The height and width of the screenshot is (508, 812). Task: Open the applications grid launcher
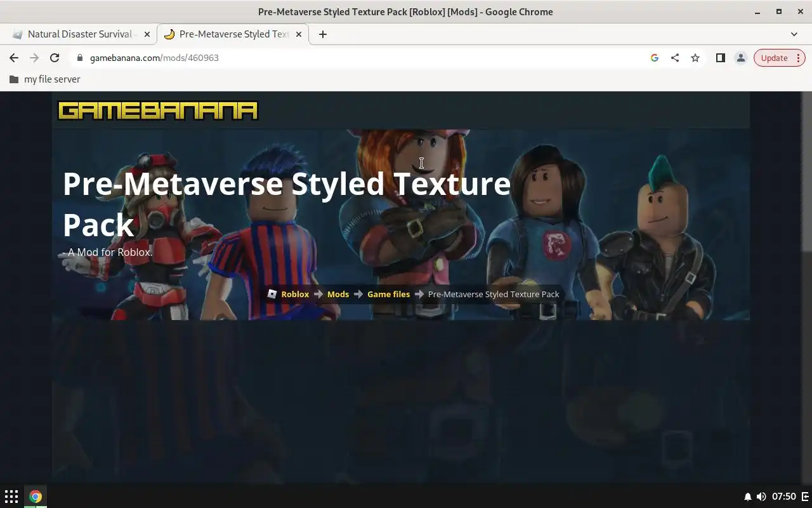point(11,497)
